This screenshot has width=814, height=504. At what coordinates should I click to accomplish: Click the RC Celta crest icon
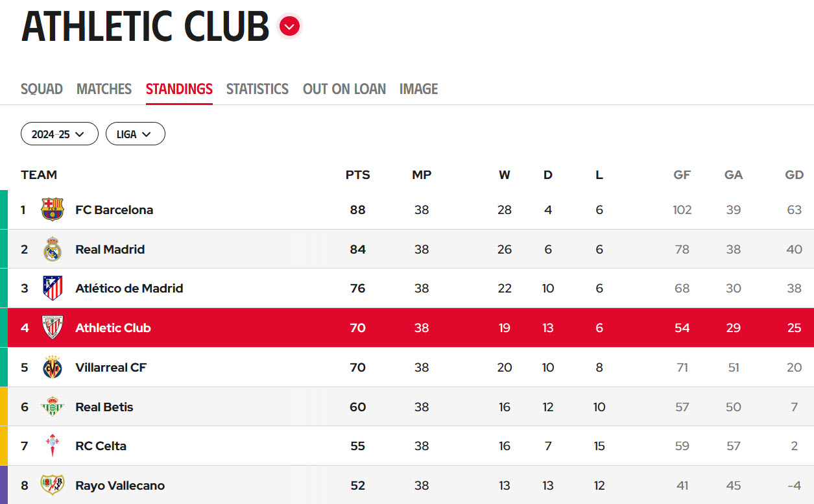53,446
